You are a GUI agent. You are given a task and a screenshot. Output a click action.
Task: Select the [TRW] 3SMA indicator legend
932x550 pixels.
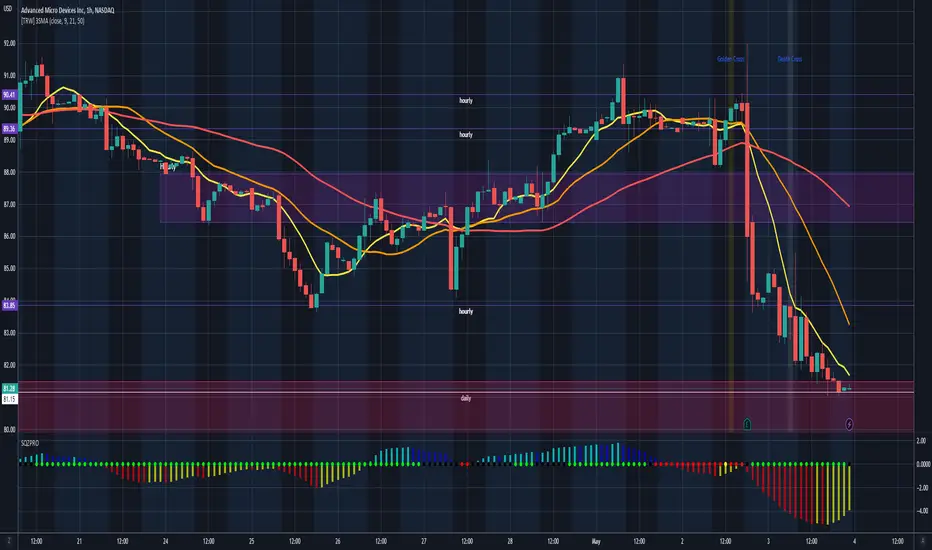(52, 21)
